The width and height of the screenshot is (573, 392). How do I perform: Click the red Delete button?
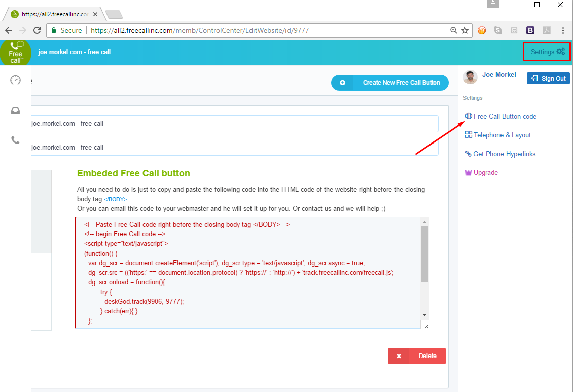(417, 356)
